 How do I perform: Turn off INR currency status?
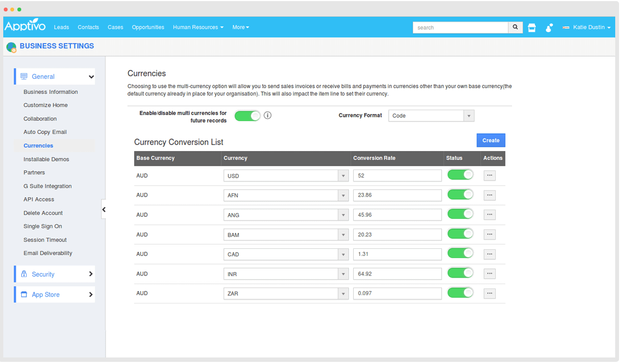(x=460, y=273)
